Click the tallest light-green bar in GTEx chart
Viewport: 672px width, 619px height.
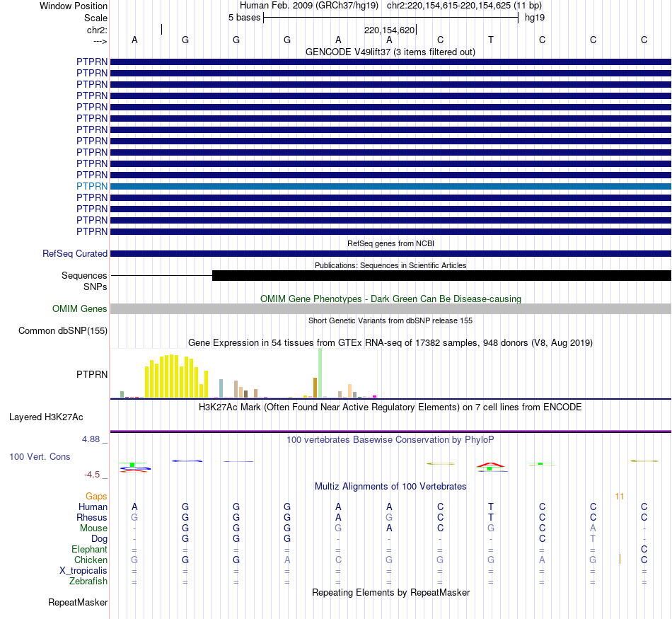click(x=320, y=373)
